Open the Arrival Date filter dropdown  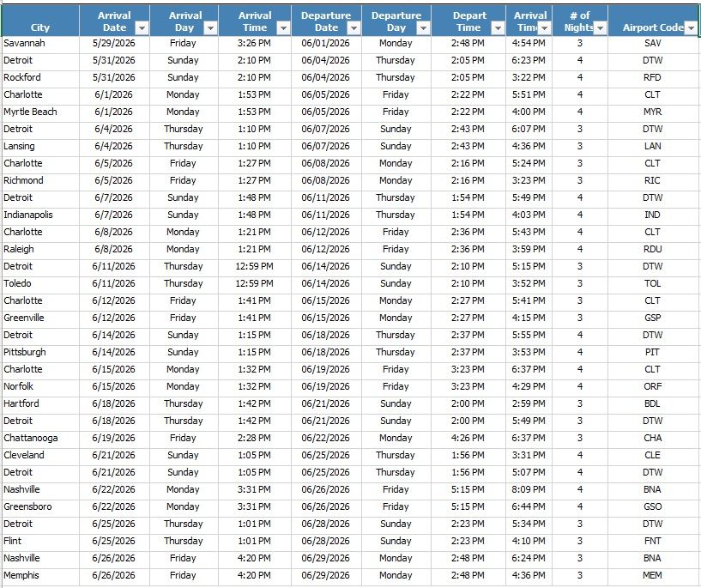(142, 28)
